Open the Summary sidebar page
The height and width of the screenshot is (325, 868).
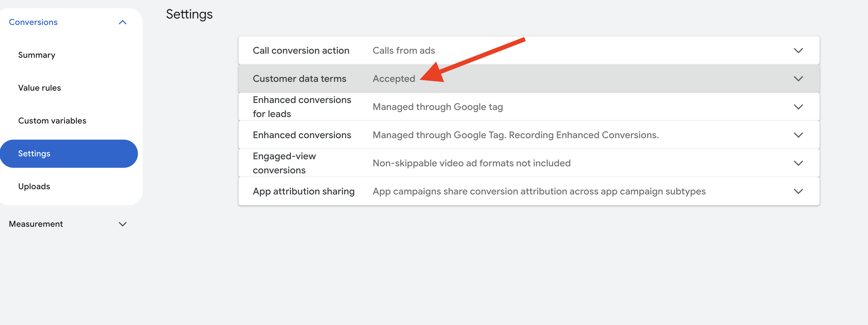point(37,55)
